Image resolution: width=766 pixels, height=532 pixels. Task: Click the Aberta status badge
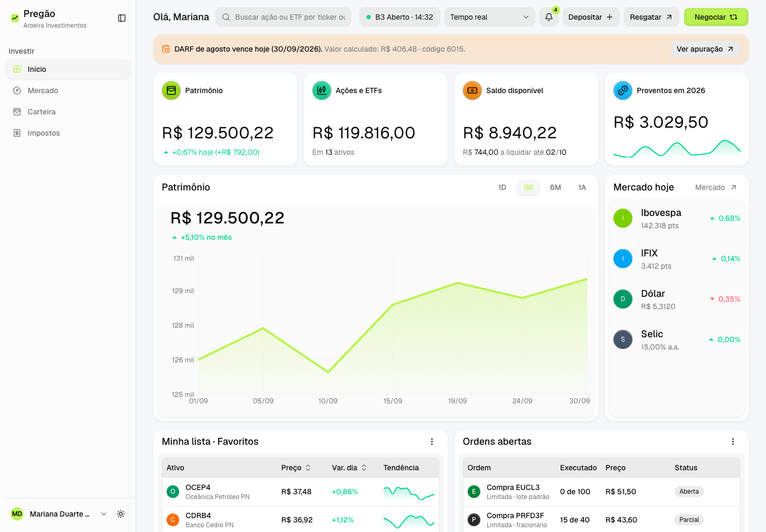689,492
